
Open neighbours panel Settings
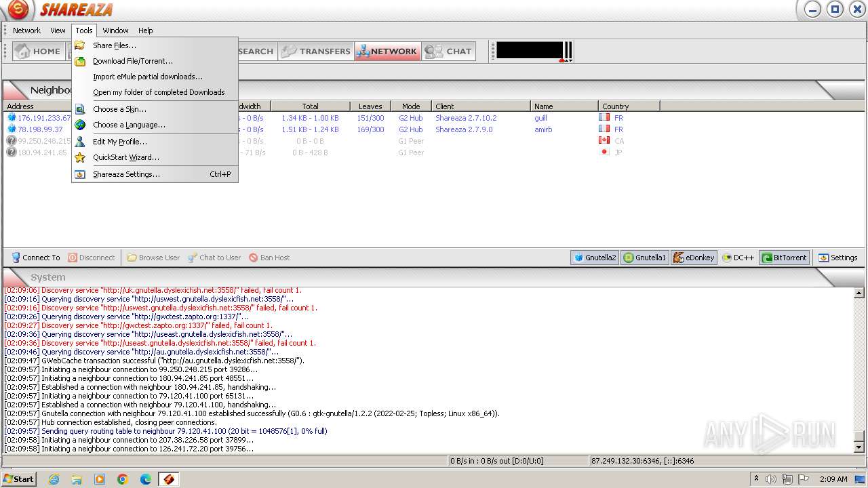pyautogui.click(x=837, y=258)
